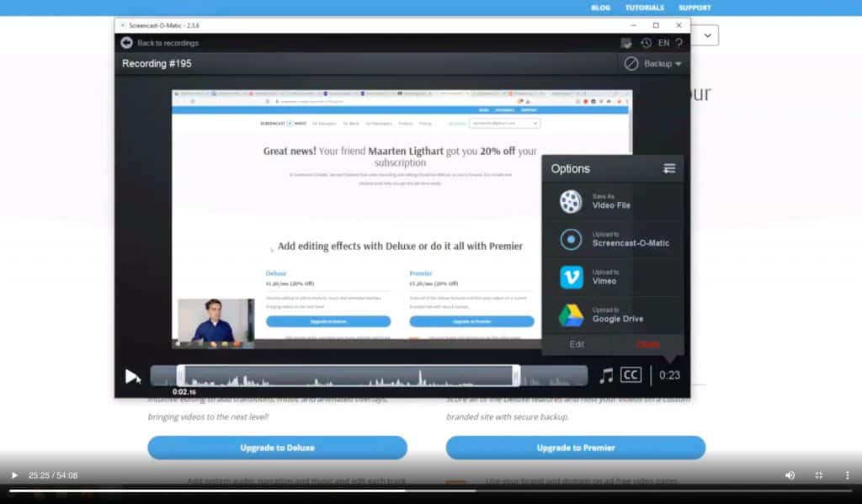Image resolution: width=862 pixels, height=504 pixels.
Task: Click the webcam thumbnail of the presenter
Action: (x=216, y=323)
